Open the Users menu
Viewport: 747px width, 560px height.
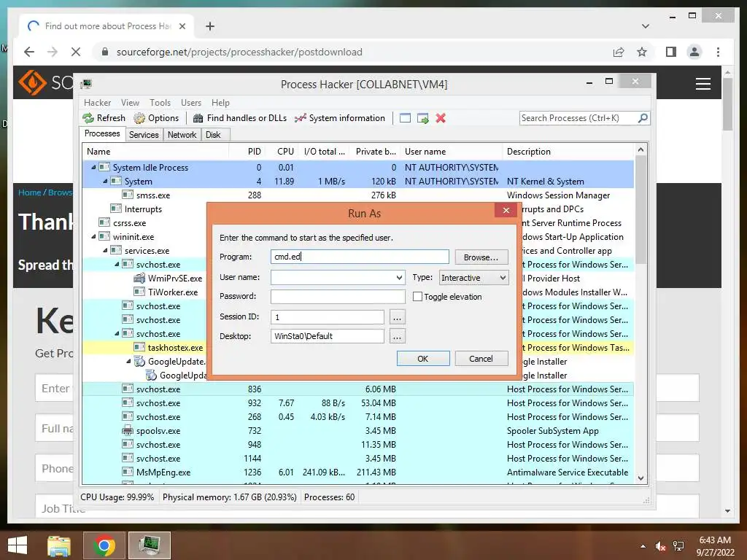coord(191,103)
